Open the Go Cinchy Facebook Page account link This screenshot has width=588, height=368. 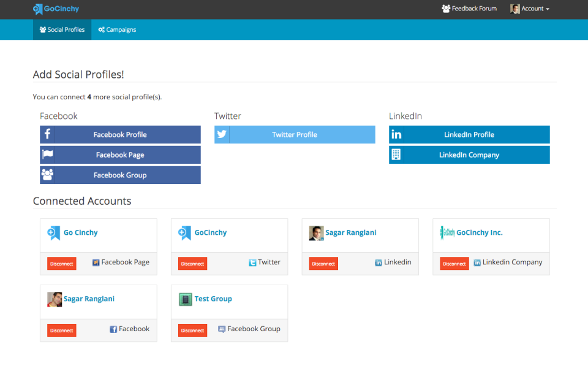click(x=81, y=232)
